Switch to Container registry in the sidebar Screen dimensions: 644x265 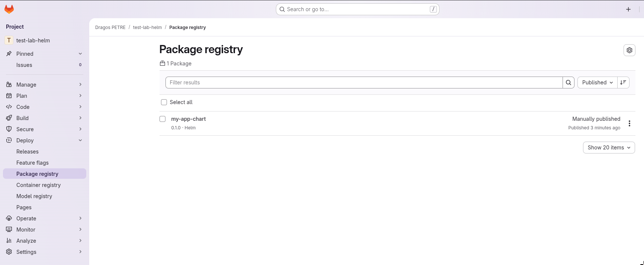coord(39,185)
